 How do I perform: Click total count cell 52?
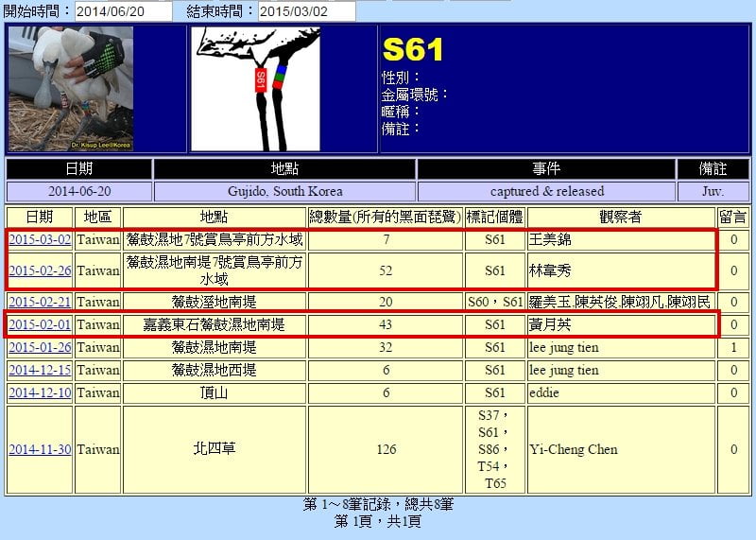386,270
